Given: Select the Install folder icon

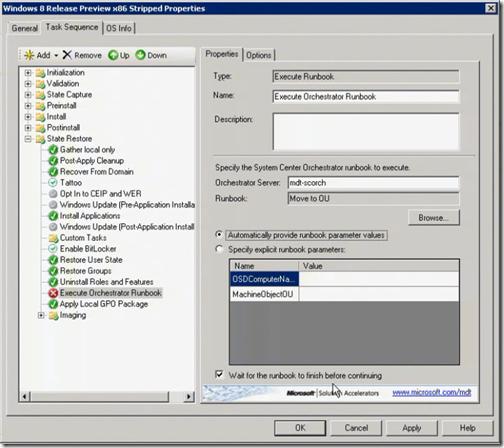Looking at the screenshot, I should point(40,117).
